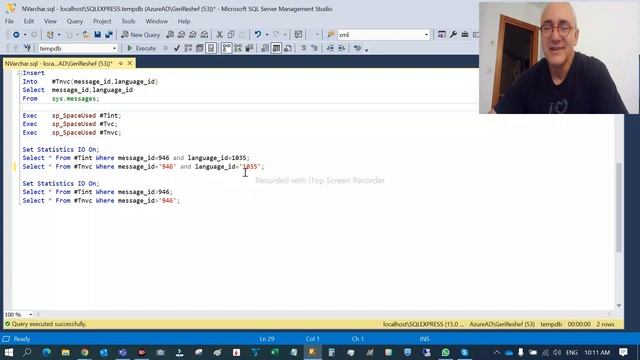The image size is (640, 360).
Task: Open the Help menu
Action: click(x=184, y=21)
